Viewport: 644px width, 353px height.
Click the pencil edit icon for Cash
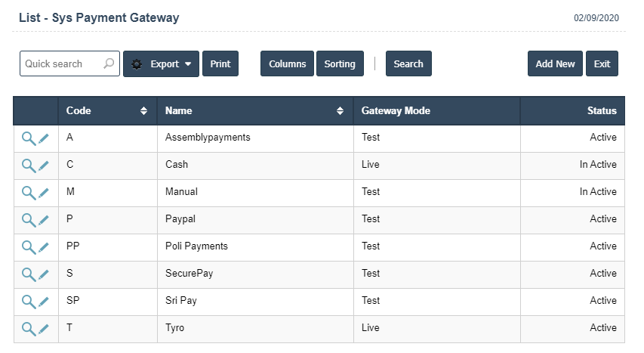(44, 166)
